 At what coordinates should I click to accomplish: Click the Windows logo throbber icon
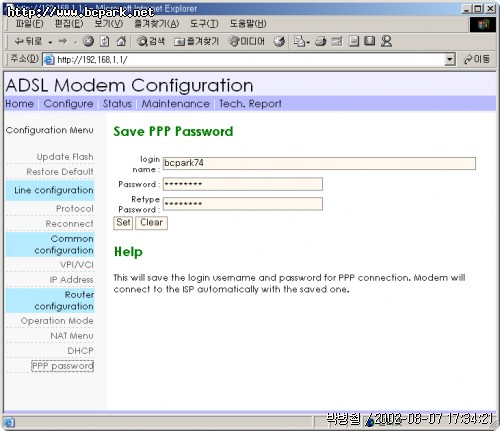483,24
